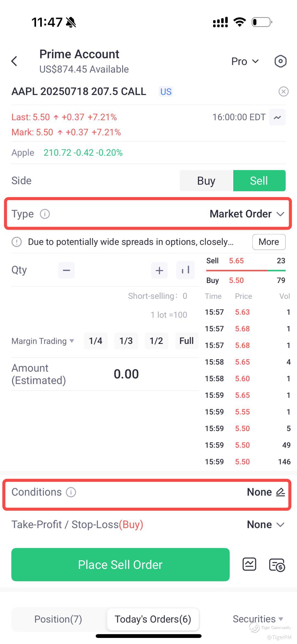Tap the back arrow icon
Viewport: 297px width, 644px height.
pyautogui.click(x=14, y=61)
